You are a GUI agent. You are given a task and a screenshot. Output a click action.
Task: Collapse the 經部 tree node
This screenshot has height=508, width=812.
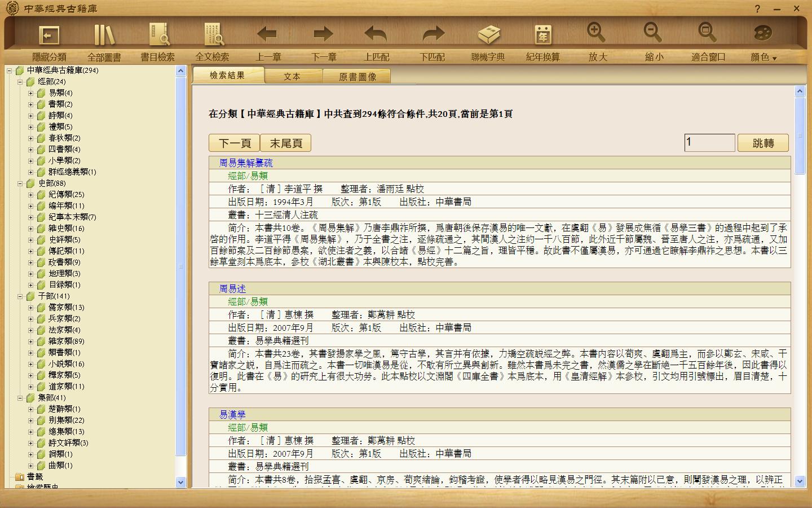pyautogui.click(x=20, y=82)
